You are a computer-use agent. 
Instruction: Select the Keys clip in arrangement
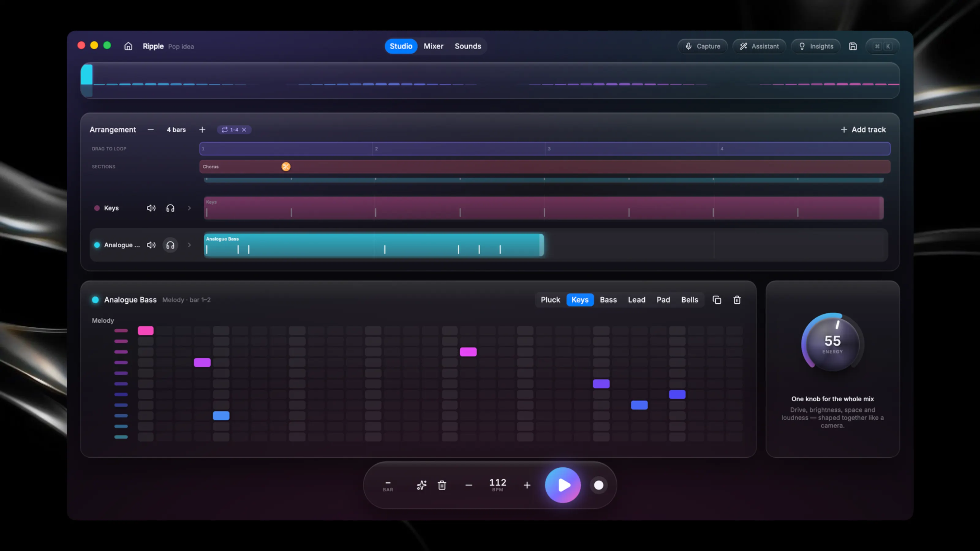(x=544, y=208)
